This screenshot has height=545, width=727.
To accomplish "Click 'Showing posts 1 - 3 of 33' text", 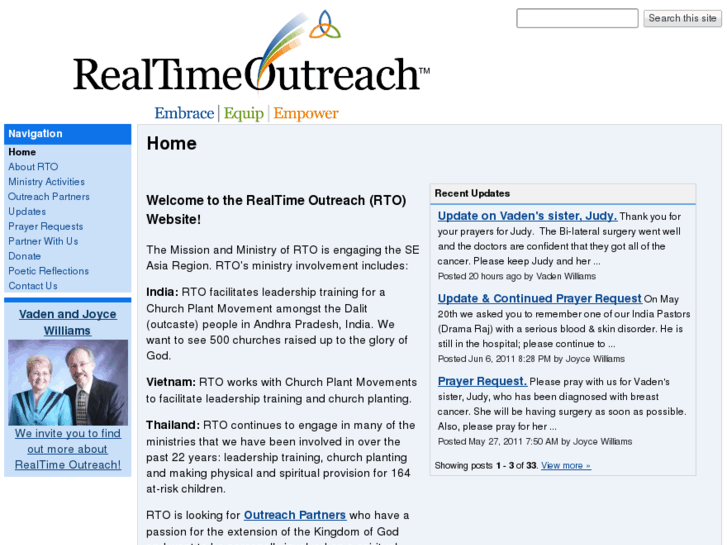I will pos(486,465).
